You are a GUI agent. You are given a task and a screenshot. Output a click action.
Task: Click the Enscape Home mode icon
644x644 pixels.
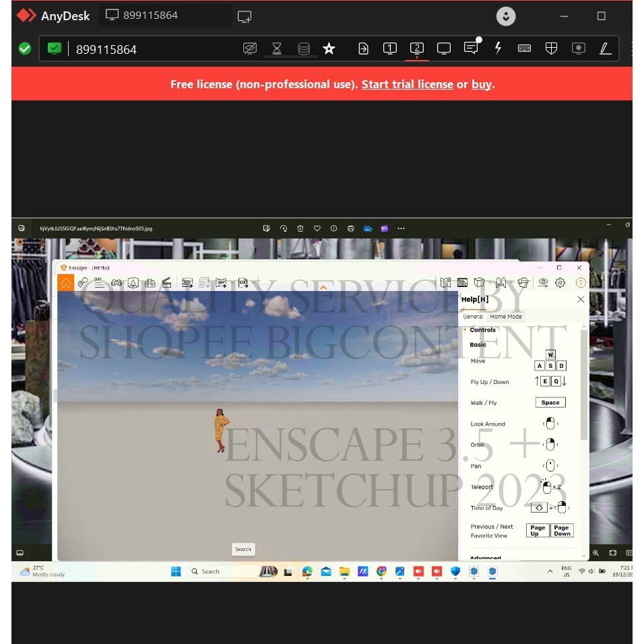pyautogui.click(x=65, y=283)
